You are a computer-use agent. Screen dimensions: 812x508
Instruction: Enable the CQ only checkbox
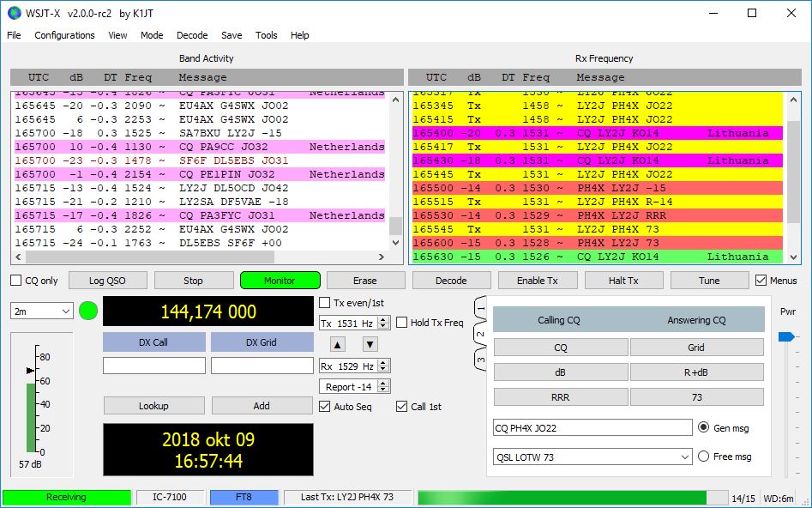(16, 281)
